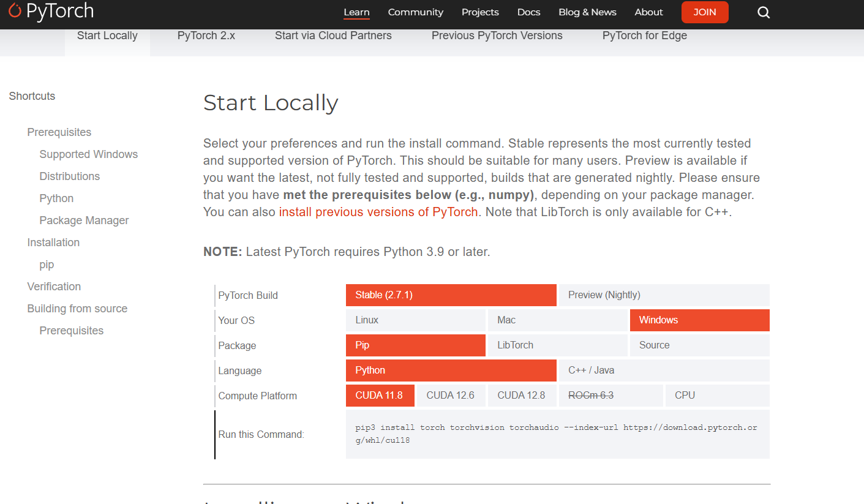Choose Linux as your OS
The image size is (864, 504).
pyautogui.click(x=416, y=320)
